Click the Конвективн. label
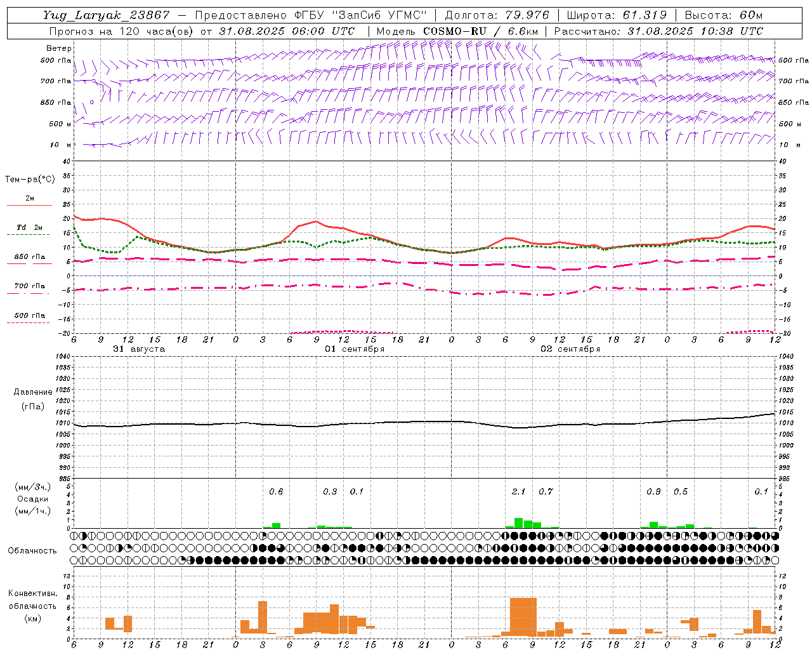Screen dimensions: 812x650 click(x=33, y=594)
